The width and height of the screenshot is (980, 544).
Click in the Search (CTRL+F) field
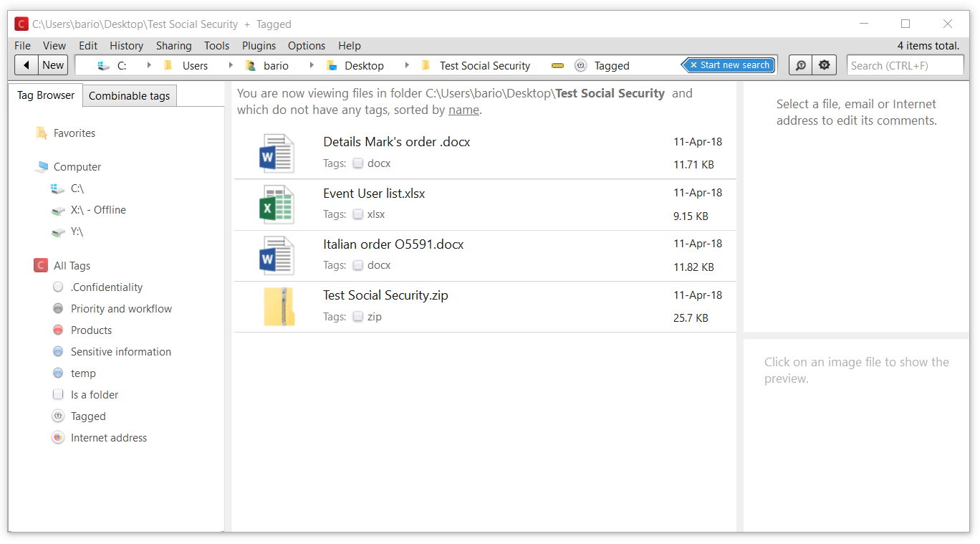tap(905, 65)
